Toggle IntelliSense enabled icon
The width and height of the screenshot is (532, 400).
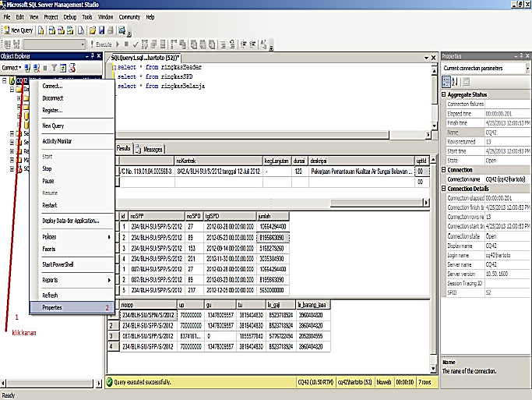[x=163, y=44]
